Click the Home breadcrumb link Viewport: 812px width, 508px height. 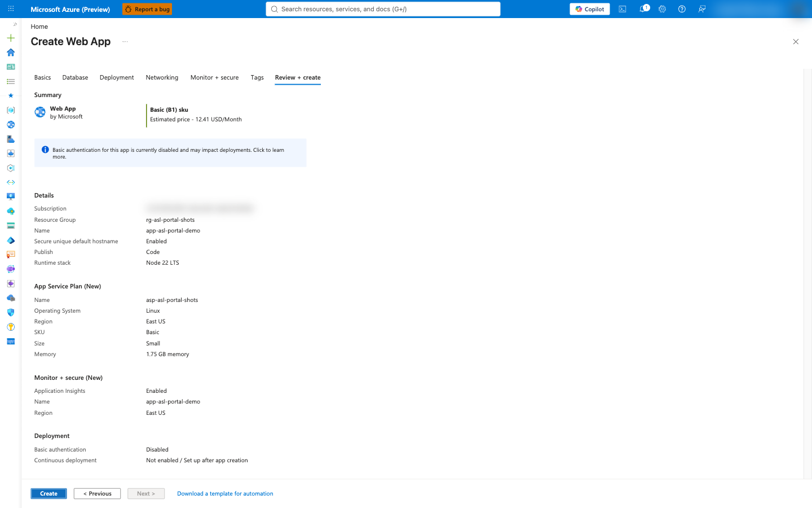[39, 27]
